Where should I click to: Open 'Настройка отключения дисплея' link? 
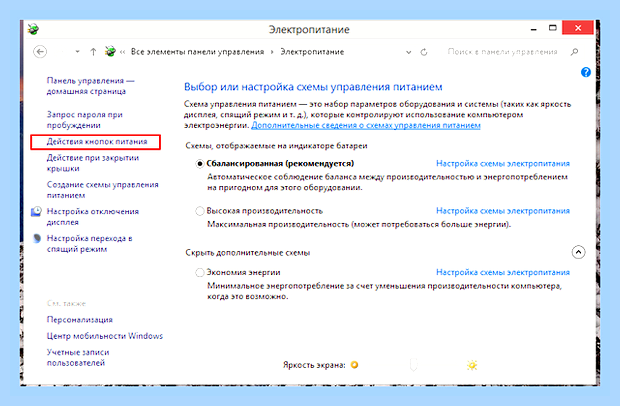pyautogui.click(x=93, y=217)
